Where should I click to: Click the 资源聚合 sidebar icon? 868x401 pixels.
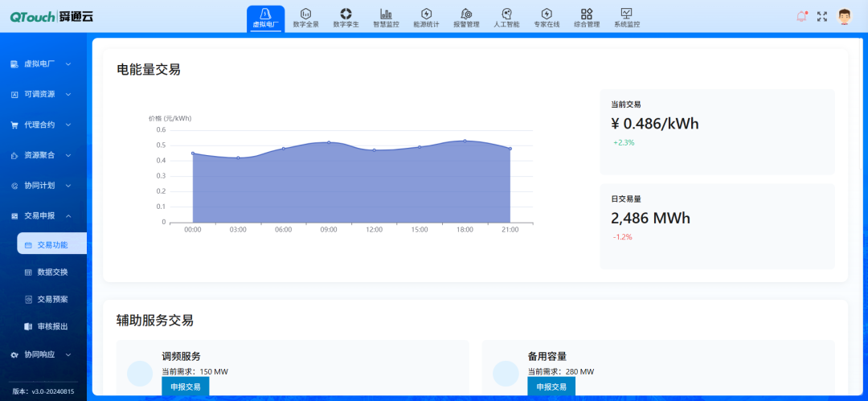pyautogui.click(x=15, y=156)
